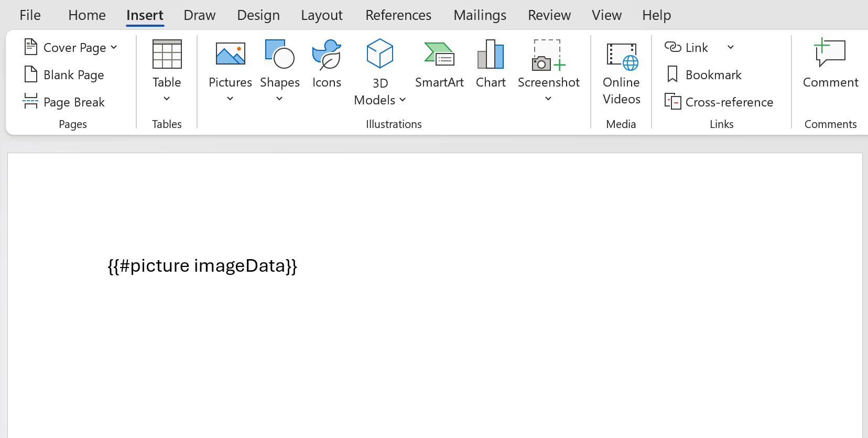868x438 pixels.
Task: Click the Bookmark button
Action: [x=704, y=75]
